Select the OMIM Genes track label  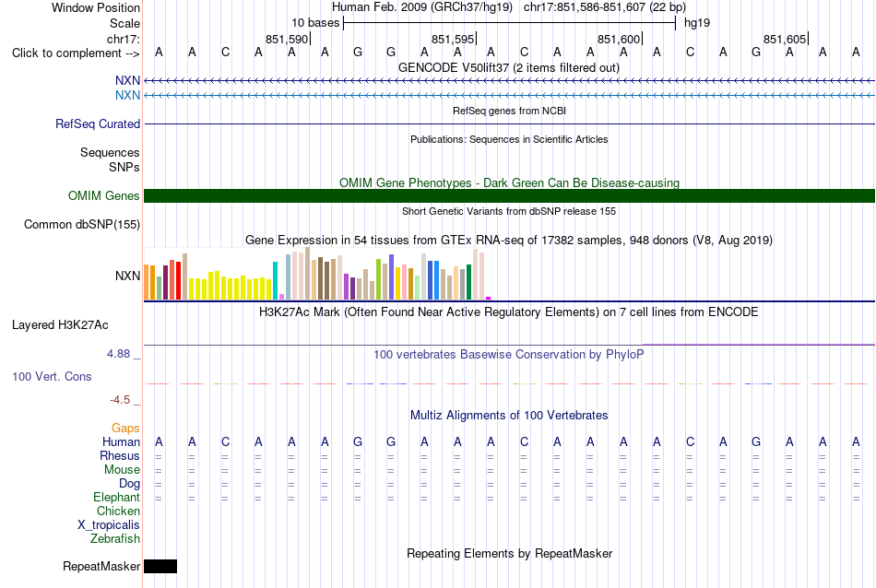coord(104,196)
